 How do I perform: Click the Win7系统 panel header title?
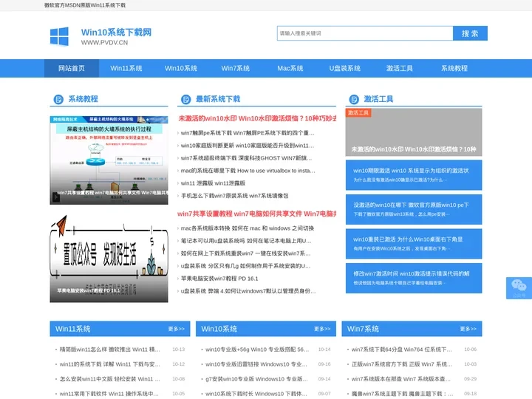(363, 329)
